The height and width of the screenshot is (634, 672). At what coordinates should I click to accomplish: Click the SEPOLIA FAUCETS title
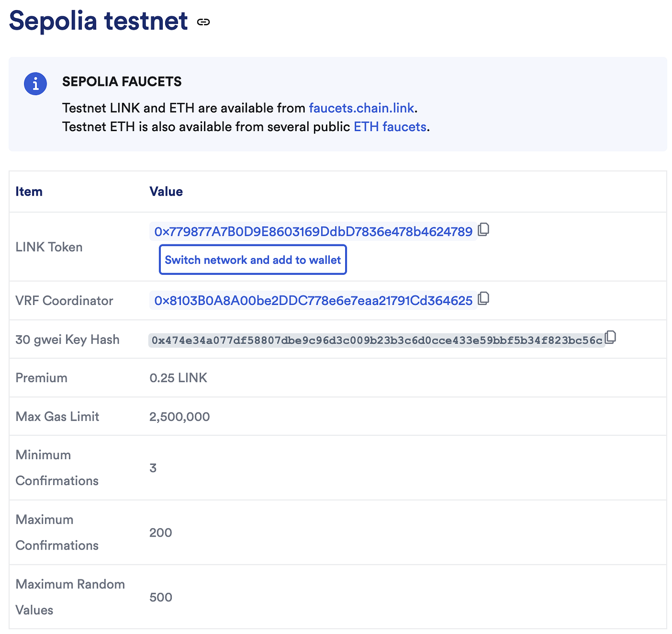122,82
